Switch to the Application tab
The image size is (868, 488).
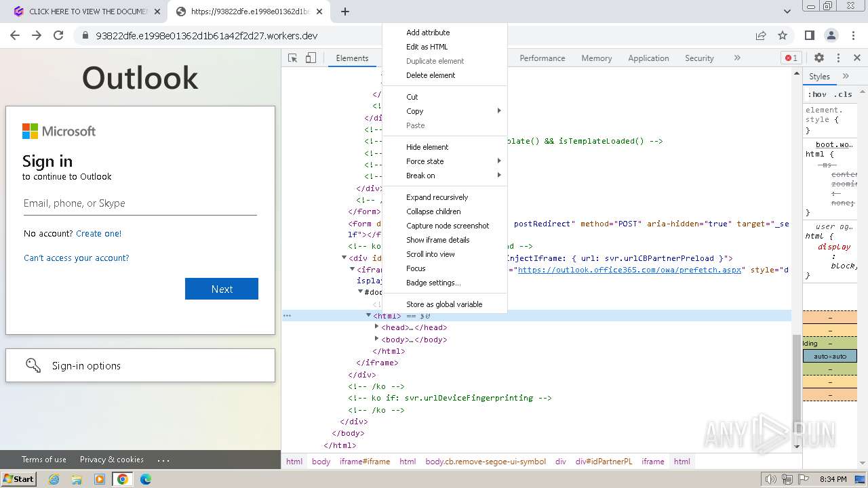(x=648, y=58)
